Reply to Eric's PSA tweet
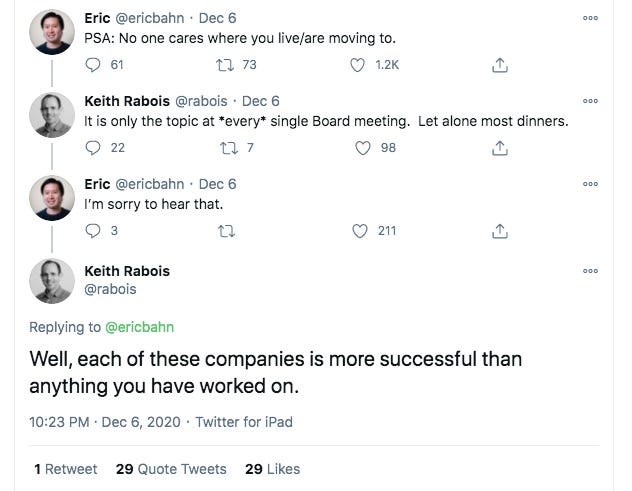 click(95, 65)
